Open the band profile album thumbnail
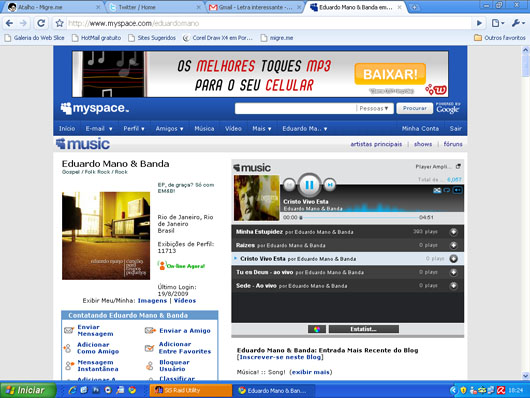The height and width of the screenshot is (398, 530). pyautogui.click(x=106, y=236)
